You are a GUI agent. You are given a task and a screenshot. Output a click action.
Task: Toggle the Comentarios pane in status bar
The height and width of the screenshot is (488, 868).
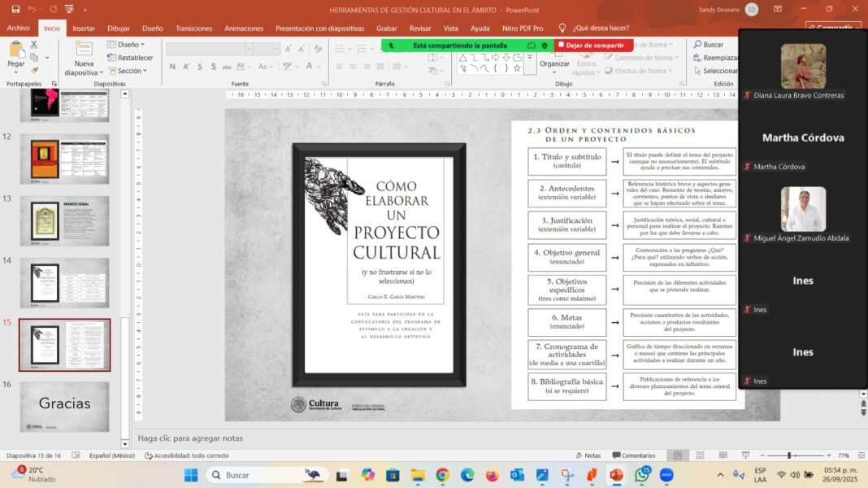633,455
